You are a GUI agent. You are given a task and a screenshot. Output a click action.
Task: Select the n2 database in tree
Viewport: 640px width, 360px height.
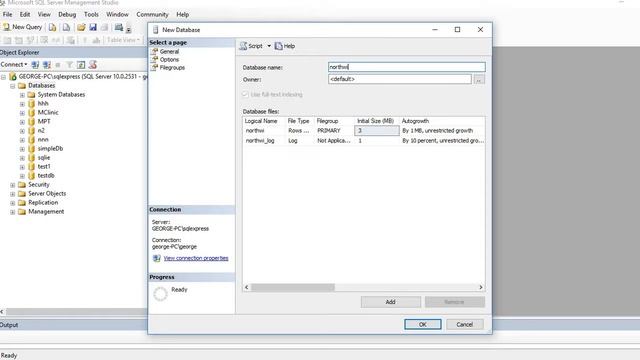(41, 131)
